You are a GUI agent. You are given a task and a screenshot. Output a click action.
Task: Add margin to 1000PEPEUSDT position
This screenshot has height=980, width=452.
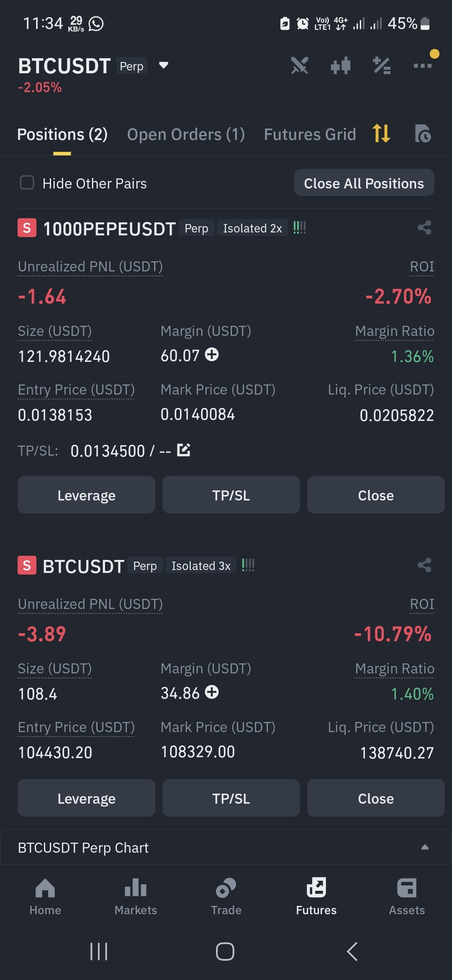(212, 354)
